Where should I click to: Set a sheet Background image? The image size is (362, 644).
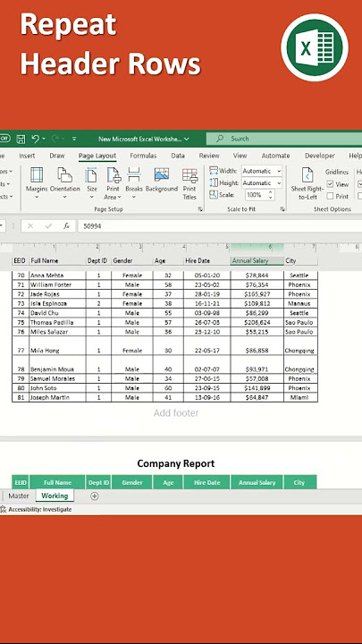162,180
